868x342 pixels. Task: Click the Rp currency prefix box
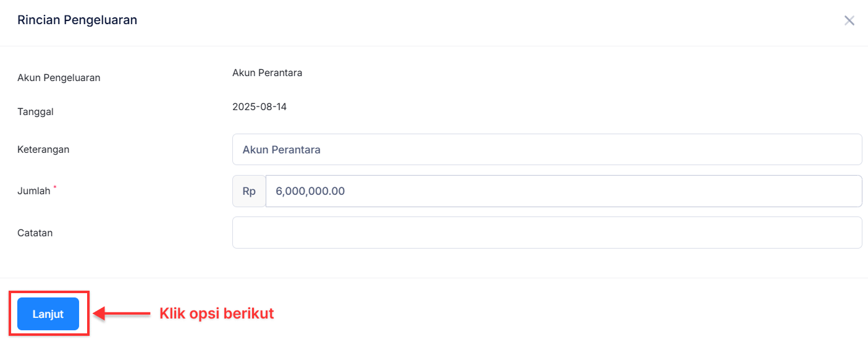(x=249, y=191)
